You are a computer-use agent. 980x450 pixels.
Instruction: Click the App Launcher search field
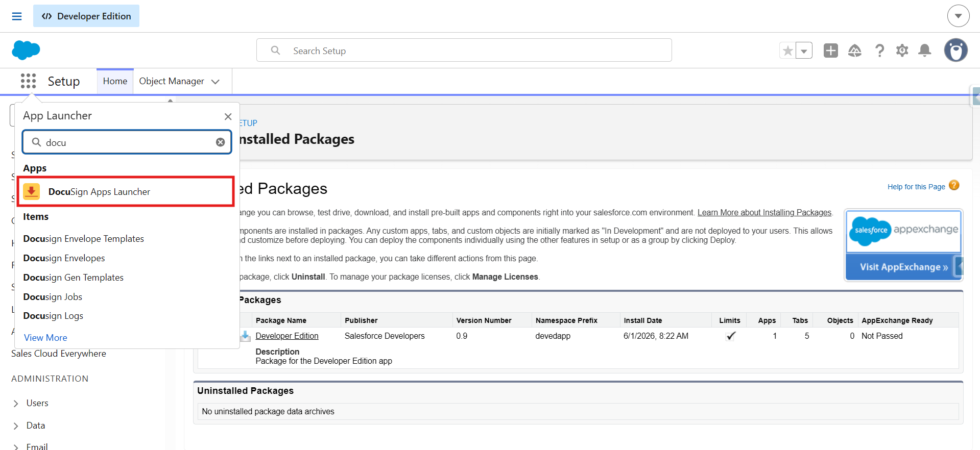pyautogui.click(x=127, y=142)
